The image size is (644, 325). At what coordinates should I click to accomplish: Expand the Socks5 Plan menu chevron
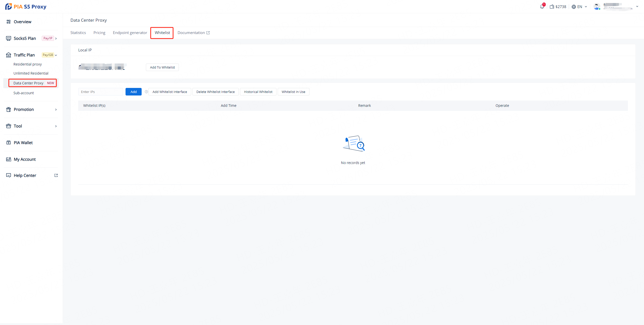[56, 39]
